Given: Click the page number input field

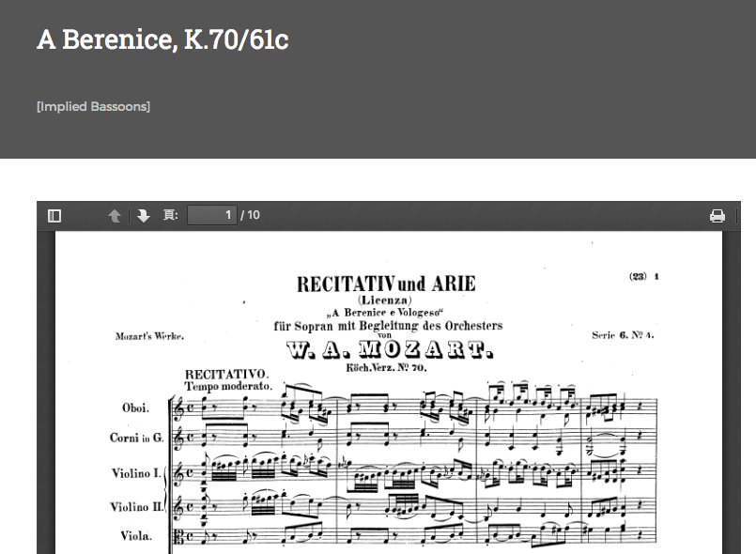Looking at the screenshot, I should (212, 215).
